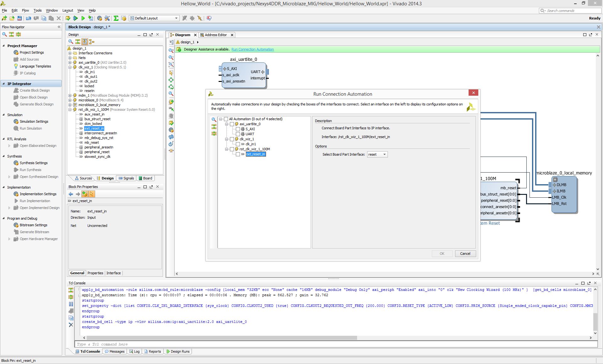Screen dimensions: 603x364
Task: Tick the ext_reset_in checkbox in the dialog
Action: tap(238, 154)
